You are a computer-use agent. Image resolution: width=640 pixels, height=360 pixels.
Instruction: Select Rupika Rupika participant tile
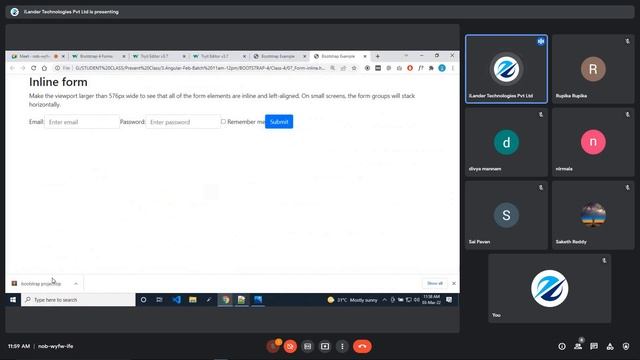pos(593,69)
